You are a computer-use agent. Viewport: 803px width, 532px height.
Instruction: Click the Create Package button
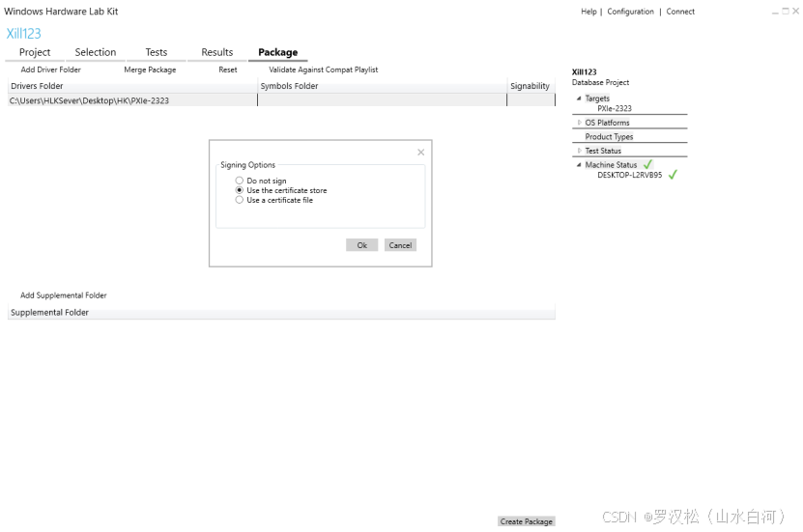(x=526, y=521)
